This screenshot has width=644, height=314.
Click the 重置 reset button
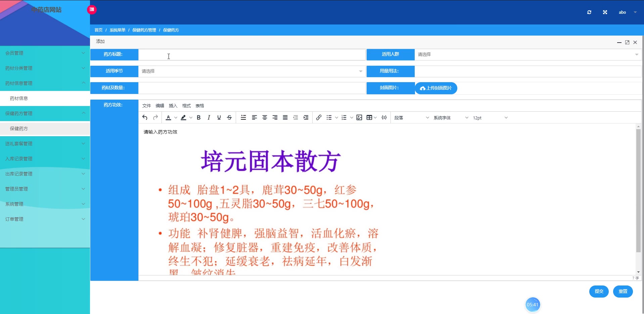623,291
